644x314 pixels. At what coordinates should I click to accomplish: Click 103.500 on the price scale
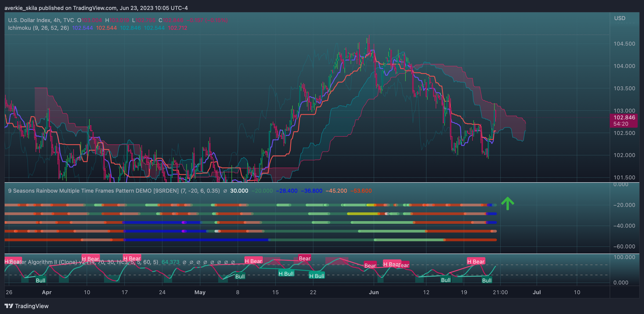point(624,88)
